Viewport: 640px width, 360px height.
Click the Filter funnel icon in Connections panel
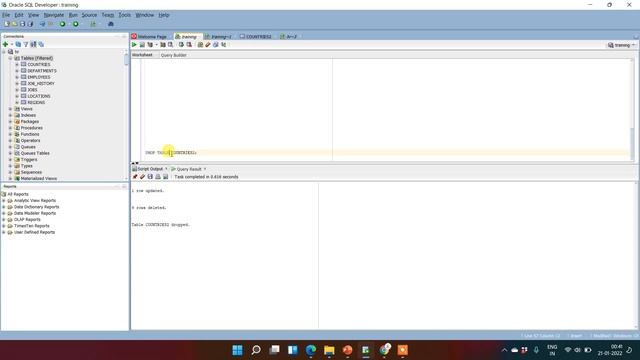pos(26,44)
